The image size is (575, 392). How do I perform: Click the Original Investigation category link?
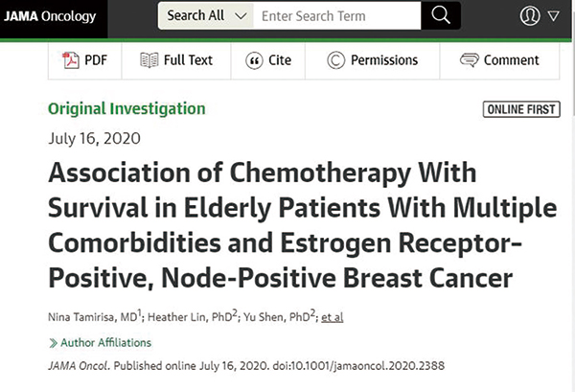point(126,109)
